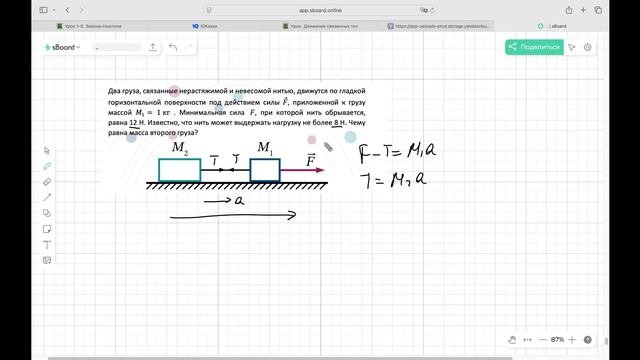Expand the Safari sidebar options chevron
The width and height of the screenshot is (640, 360).
[x=54, y=10]
